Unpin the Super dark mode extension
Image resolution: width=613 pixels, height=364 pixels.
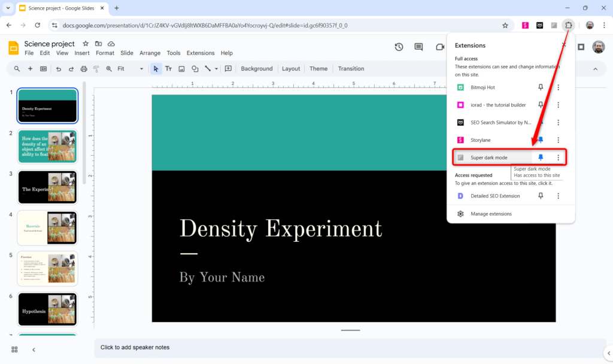click(x=541, y=157)
